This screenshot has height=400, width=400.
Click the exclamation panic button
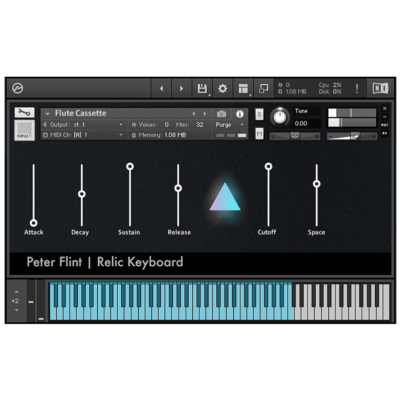357,89
